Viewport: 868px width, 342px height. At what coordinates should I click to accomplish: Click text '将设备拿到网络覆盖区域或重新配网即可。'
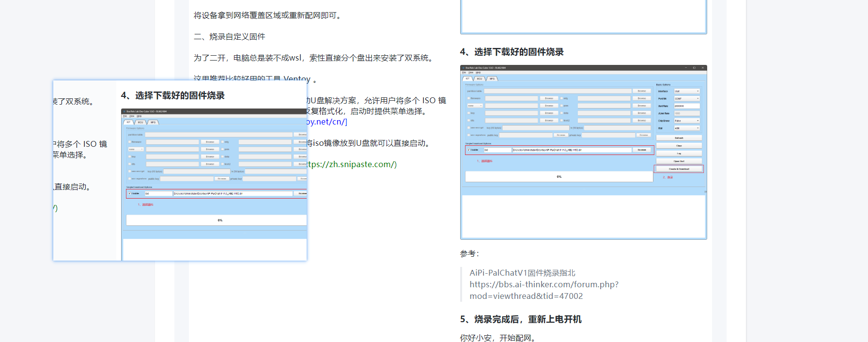coord(269,16)
